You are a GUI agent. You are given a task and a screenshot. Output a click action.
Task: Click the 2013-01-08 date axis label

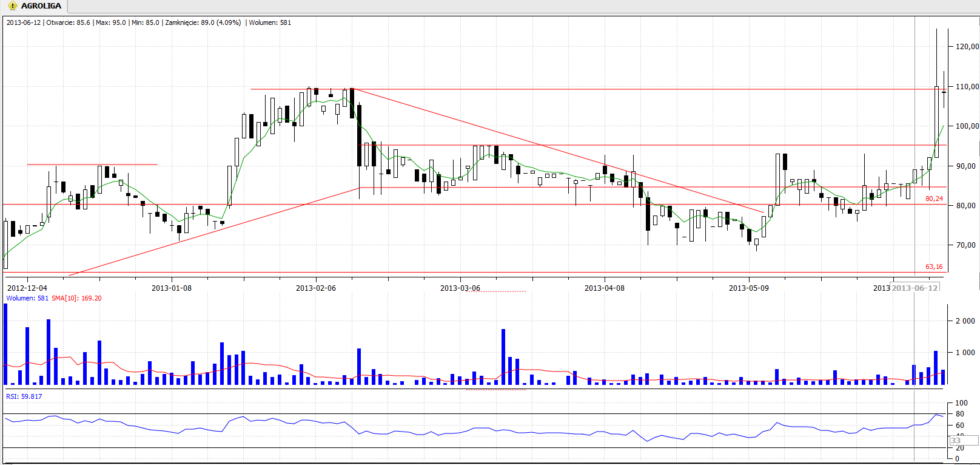point(171,288)
